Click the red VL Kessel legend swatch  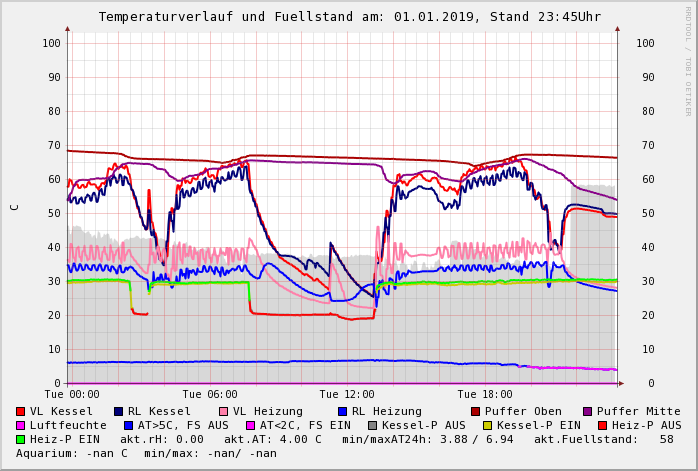(x=21, y=412)
